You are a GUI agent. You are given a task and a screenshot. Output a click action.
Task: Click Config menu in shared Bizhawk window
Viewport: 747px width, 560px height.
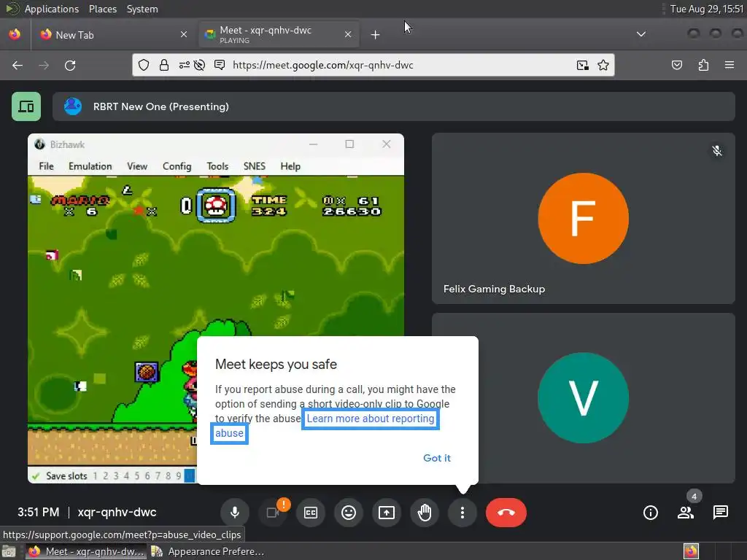177,166
